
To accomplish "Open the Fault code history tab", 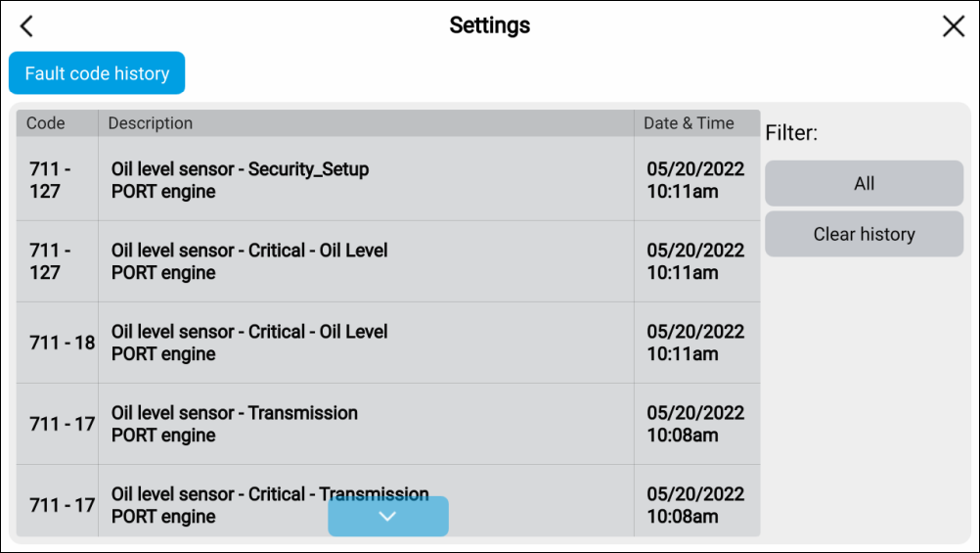I will pyautogui.click(x=97, y=73).
